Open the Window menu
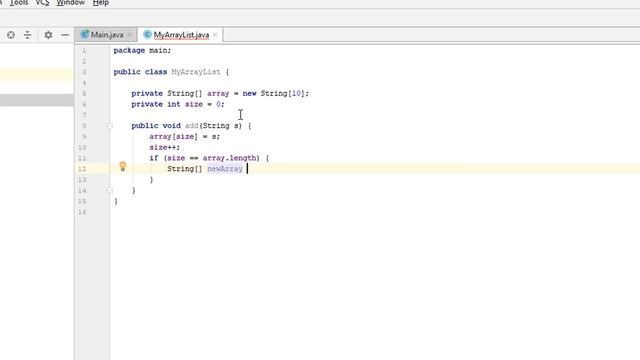 click(x=70, y=3)
